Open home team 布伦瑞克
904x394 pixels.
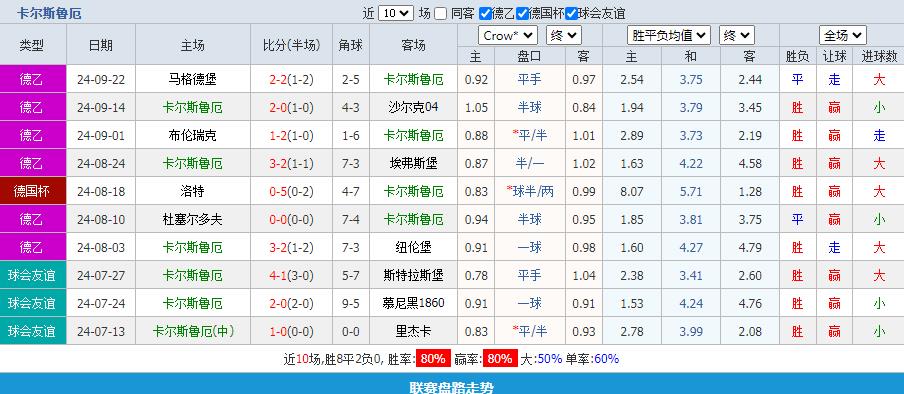[x=193, y=136]
